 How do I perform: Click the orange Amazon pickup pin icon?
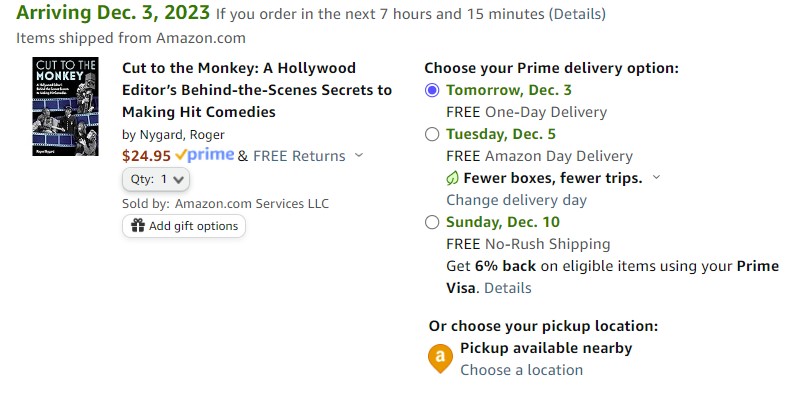(440, 358)
